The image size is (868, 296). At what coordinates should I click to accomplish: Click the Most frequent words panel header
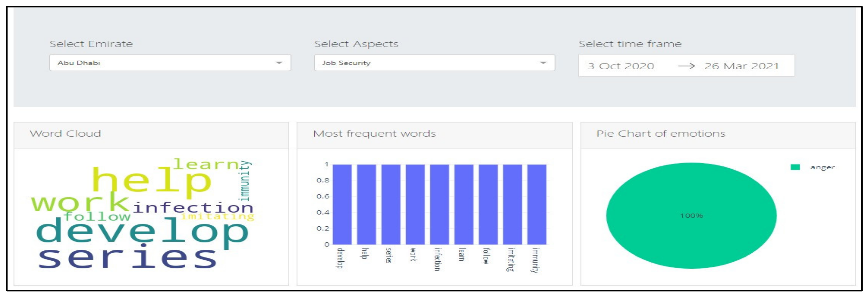click(374, 134)
